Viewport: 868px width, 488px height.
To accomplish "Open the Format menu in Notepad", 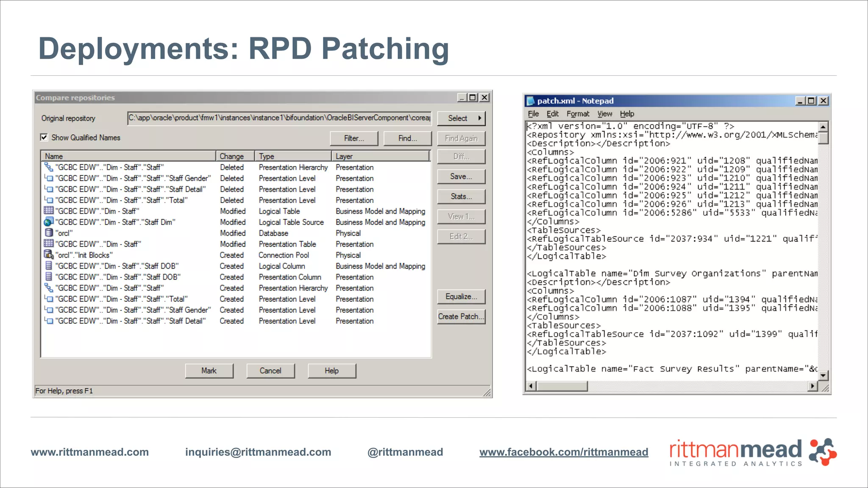I will pos(578,114).
